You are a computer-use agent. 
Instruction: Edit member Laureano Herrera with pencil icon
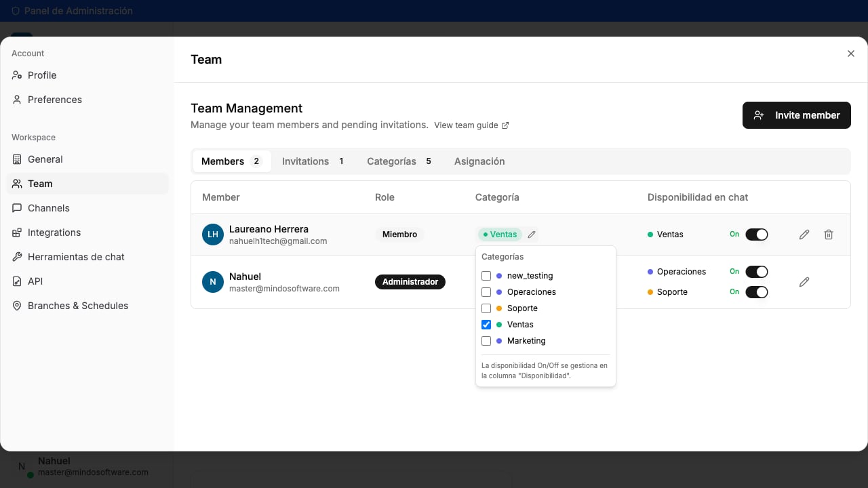[x=804, y=235]
